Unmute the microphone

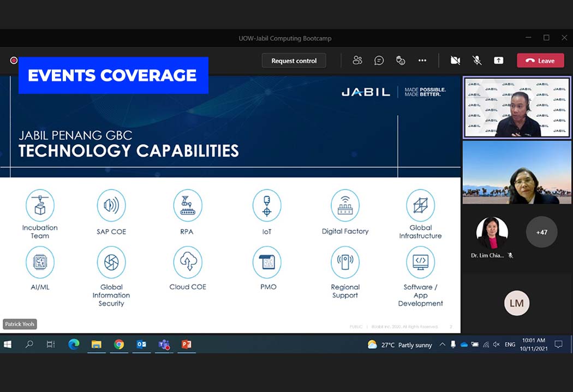point(476,61)
